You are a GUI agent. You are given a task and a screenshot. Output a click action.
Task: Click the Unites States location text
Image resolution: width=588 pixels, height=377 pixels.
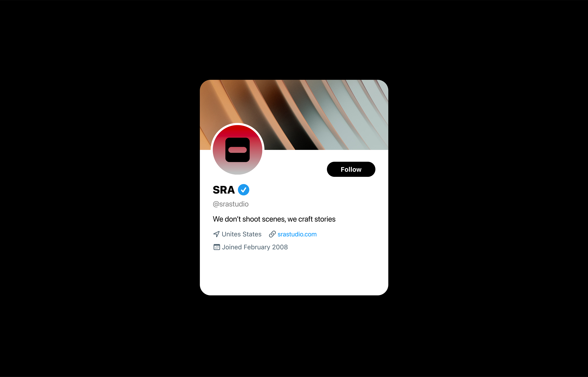[241, 234]
